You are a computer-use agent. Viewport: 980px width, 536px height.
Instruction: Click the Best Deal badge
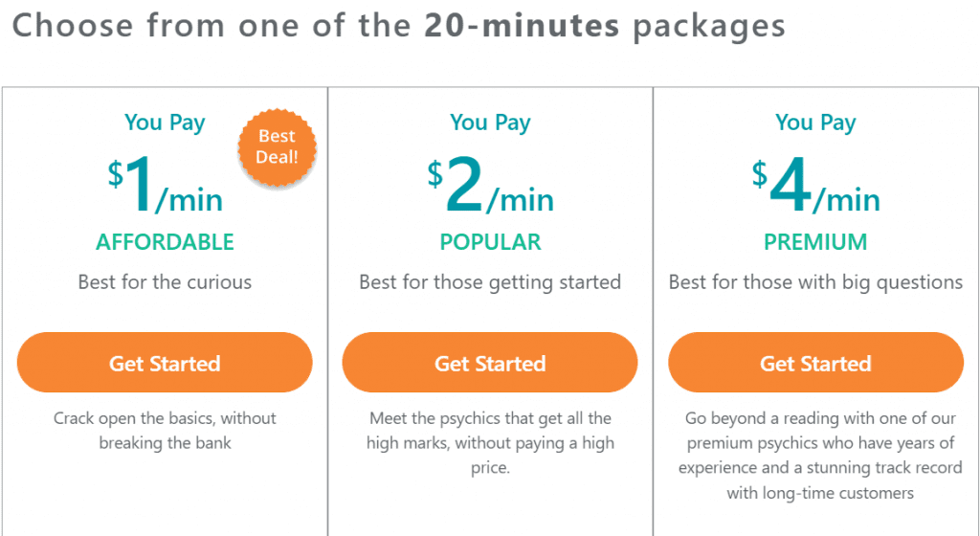(277, 147)
